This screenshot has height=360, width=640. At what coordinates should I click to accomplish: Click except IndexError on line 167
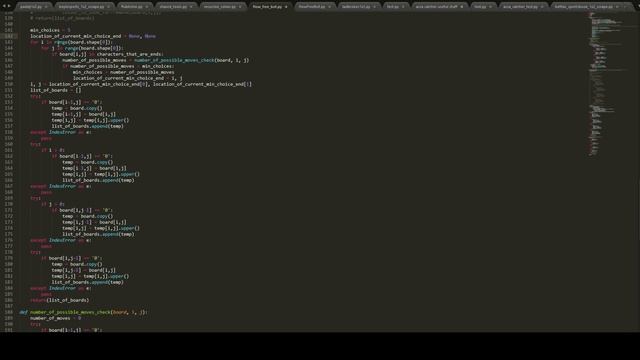click(60, 186)
